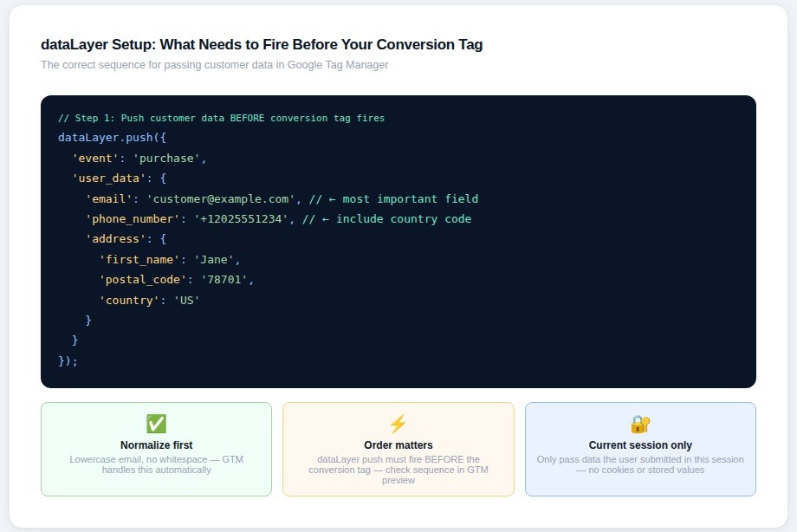Click the lowercase email description text
The width and height of the screenshot is (797, 532).
pyautogui.click(x=156, y=464)
